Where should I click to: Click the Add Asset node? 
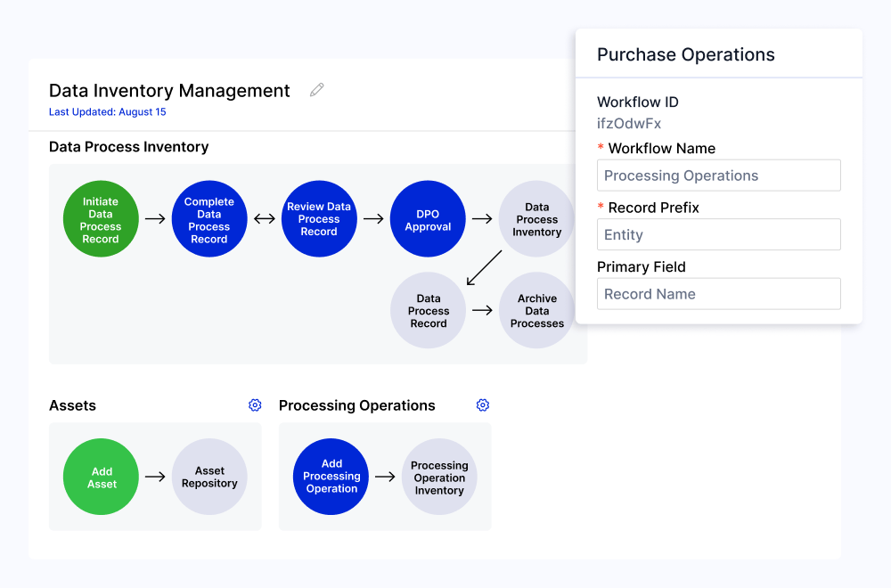pyautogui.click(x=101, y=477)
